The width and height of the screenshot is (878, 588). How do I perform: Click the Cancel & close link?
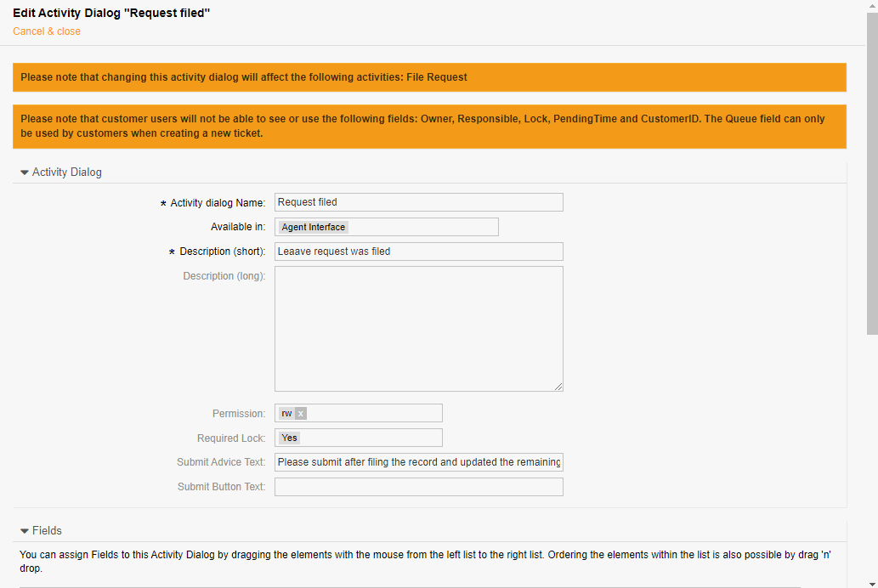[47, 31]
